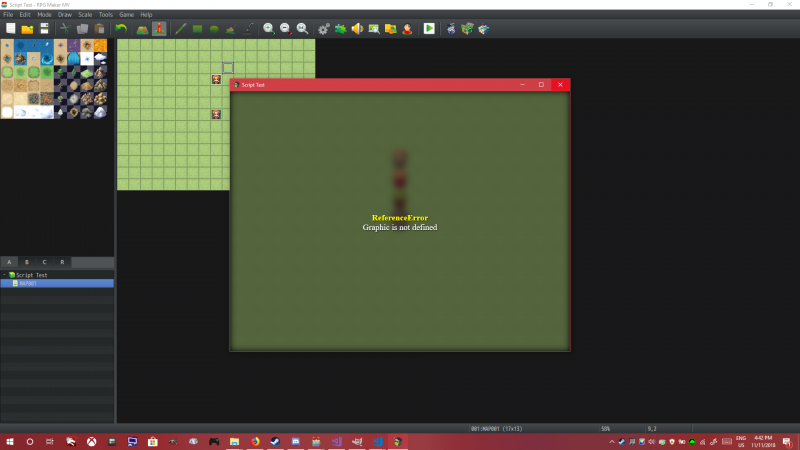Save the project with the floppy icon
Viewport: 800px width, 450px height.
[x=44, y=29]
